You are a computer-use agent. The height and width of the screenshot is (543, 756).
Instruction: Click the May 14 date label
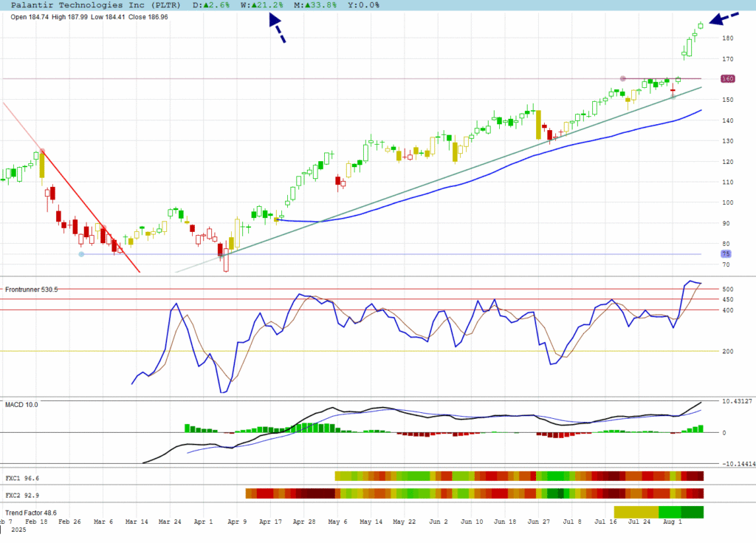click(371, 522)
